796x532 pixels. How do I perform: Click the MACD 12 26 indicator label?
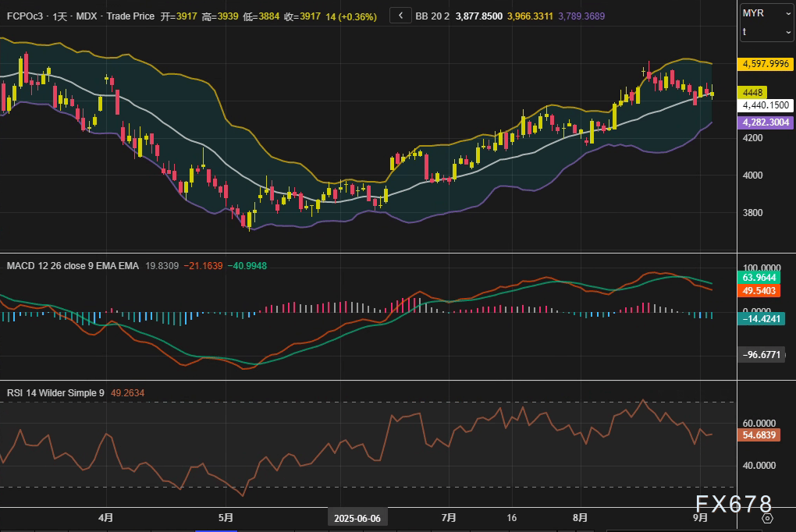(x=73, y=266)
